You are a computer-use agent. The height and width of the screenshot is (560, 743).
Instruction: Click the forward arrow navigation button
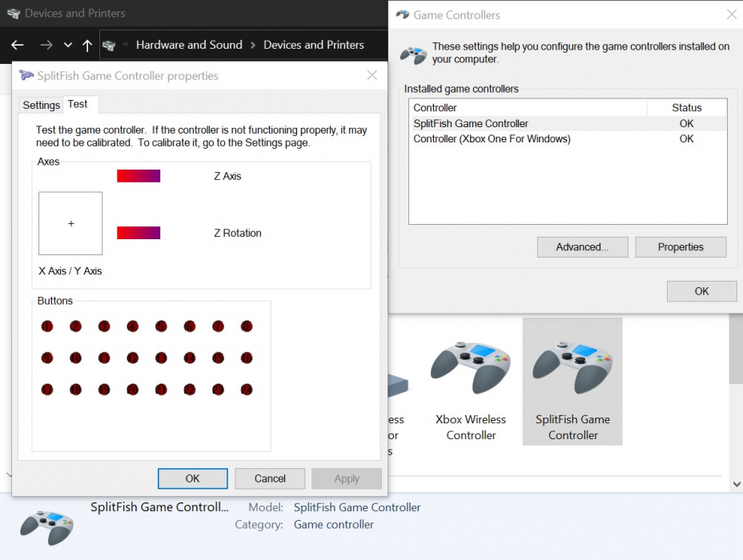(46, 46)
